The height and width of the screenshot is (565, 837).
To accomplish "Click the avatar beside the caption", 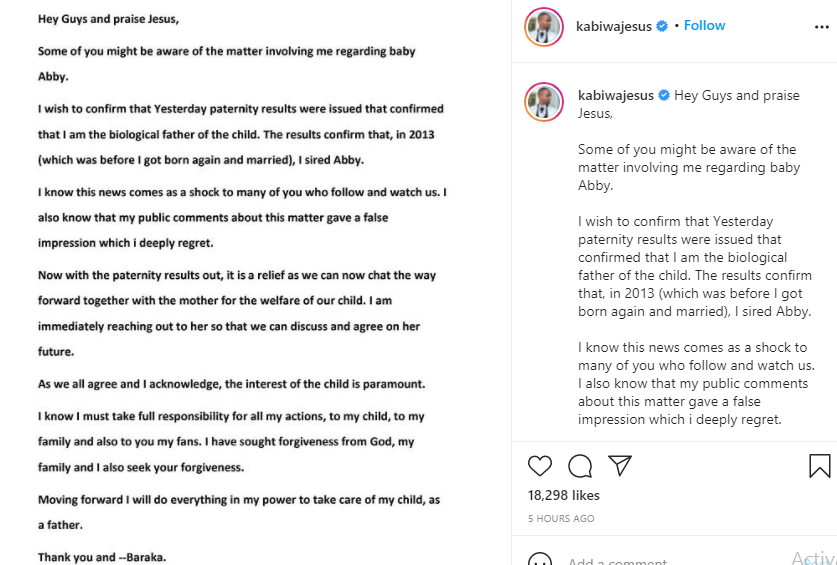I will 544,103.
